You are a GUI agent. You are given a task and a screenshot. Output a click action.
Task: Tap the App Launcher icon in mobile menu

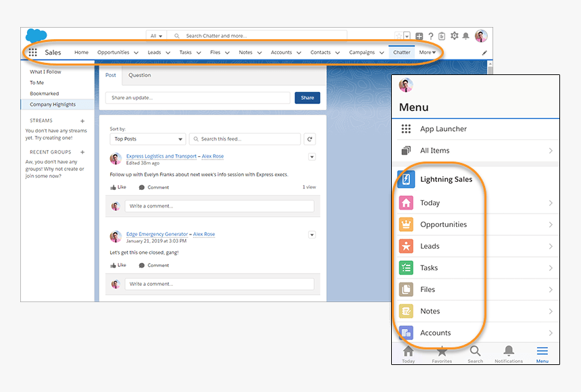click(x=406, y=128)
